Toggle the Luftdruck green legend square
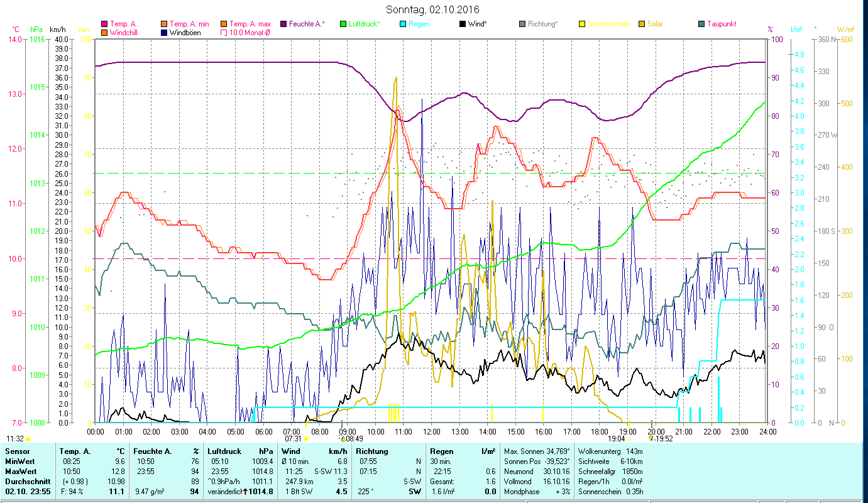The image size is (868, 503). pos(343,25)
